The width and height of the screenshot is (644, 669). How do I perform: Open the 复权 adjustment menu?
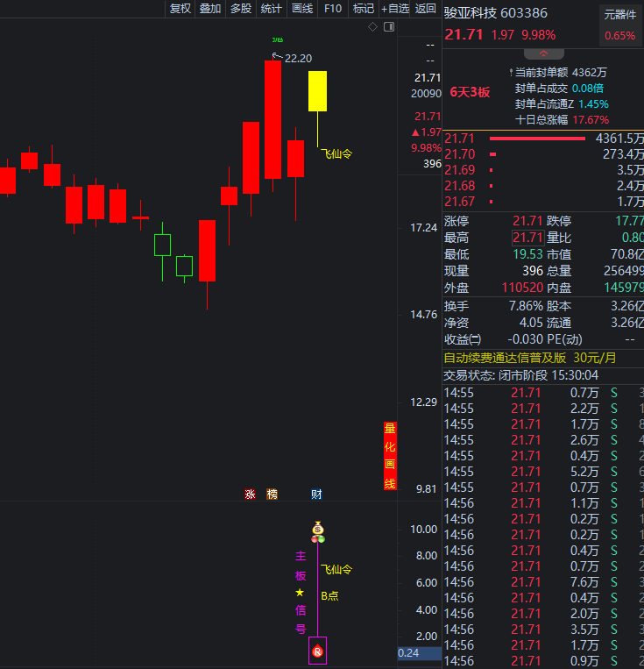[180, 9]
